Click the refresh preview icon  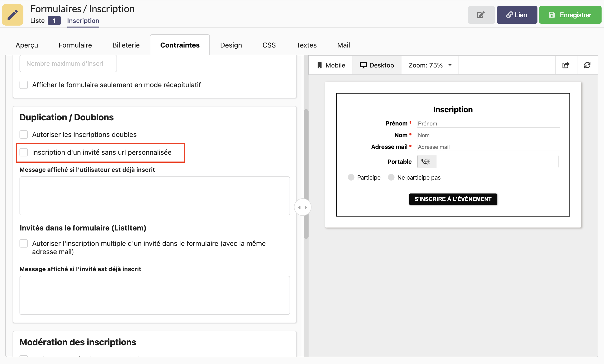pyautogui.click(x=587, y=65)
